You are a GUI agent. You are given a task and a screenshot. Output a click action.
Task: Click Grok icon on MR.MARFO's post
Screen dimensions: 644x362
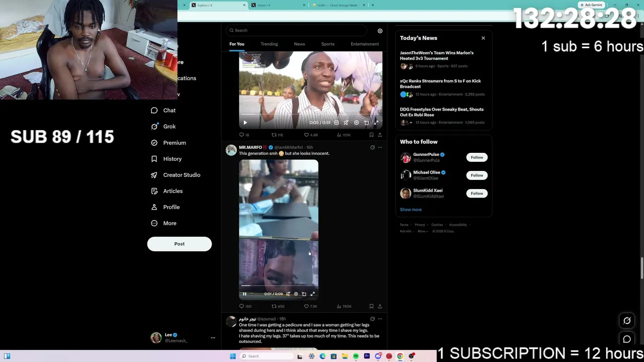[372, 147]
